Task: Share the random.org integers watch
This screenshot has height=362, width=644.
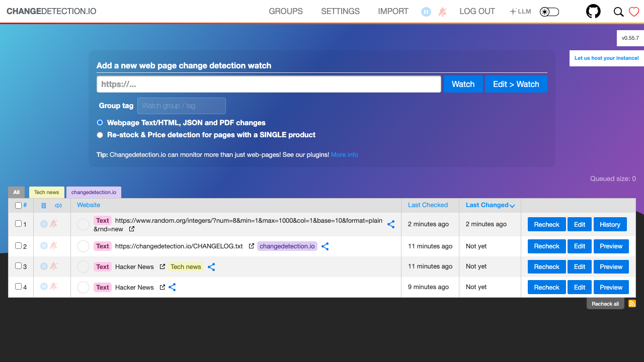Action: coord(391,225)
